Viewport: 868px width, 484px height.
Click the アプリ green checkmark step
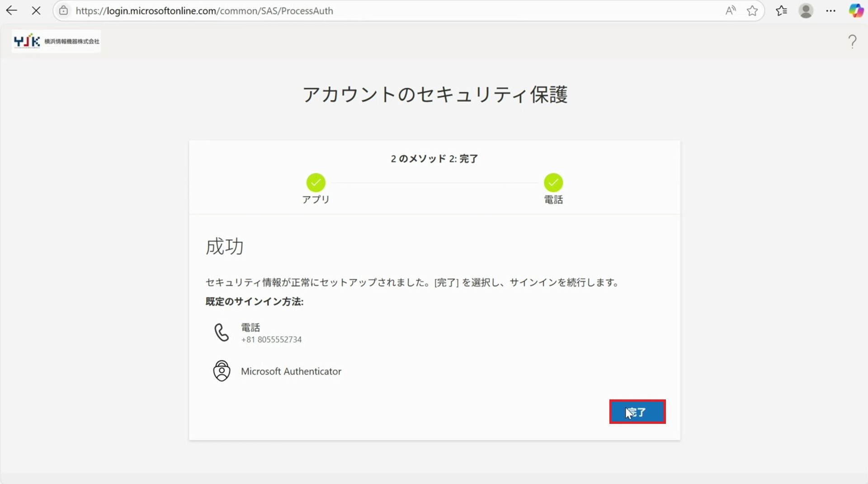pyautogui.click(x=316, y=183)
